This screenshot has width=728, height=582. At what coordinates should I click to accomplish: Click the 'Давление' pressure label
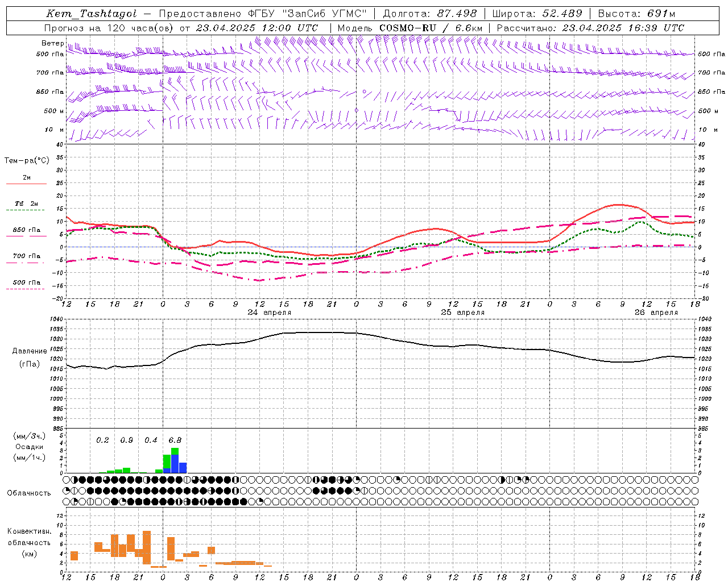30,351
